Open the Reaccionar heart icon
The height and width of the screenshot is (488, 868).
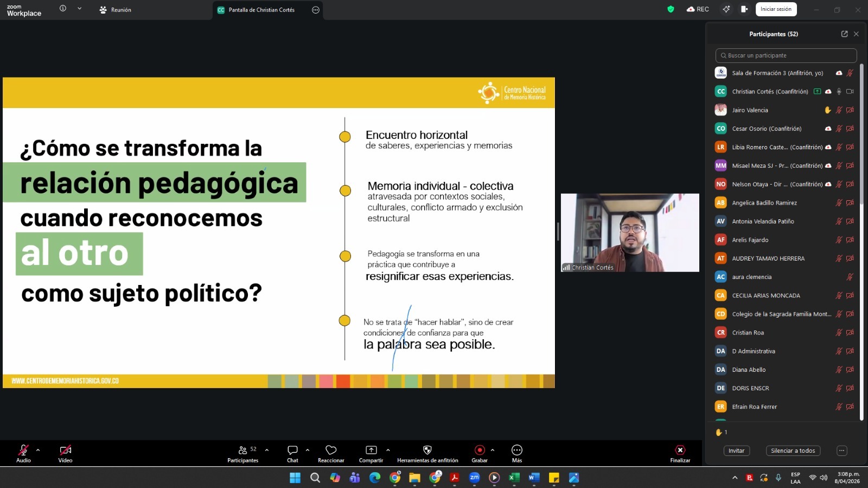click(x=331, y=450)
